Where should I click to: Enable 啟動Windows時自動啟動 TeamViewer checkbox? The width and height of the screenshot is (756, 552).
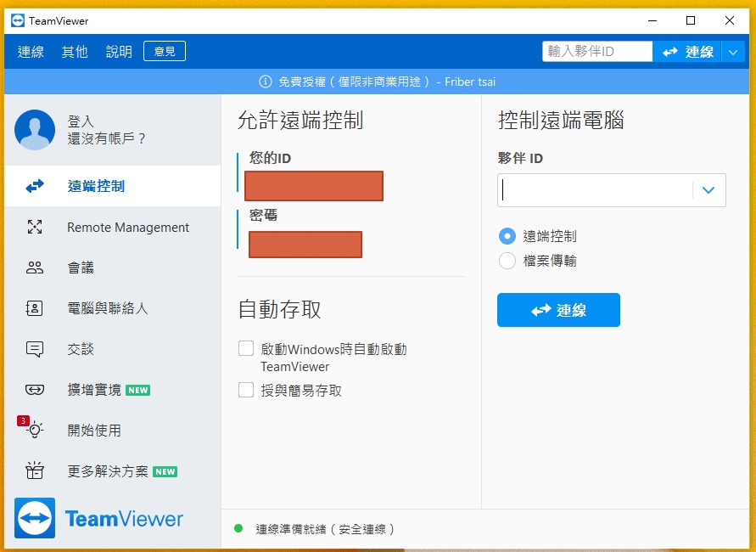coord(246,349)
